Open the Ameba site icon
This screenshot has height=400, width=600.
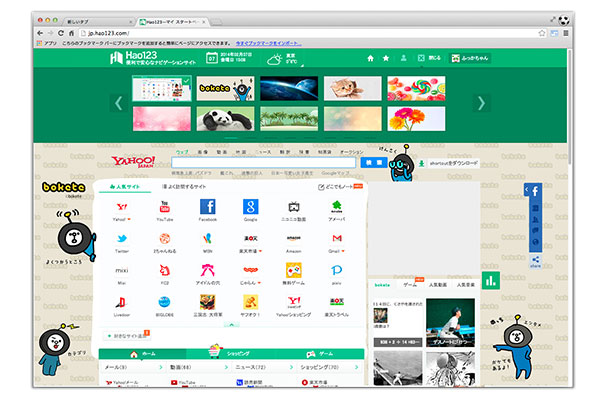pyautogui.click(x=336, y=207)
